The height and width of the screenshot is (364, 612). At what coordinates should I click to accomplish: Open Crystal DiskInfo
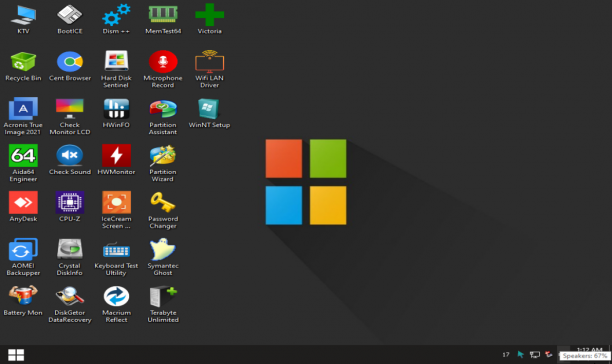69,257
